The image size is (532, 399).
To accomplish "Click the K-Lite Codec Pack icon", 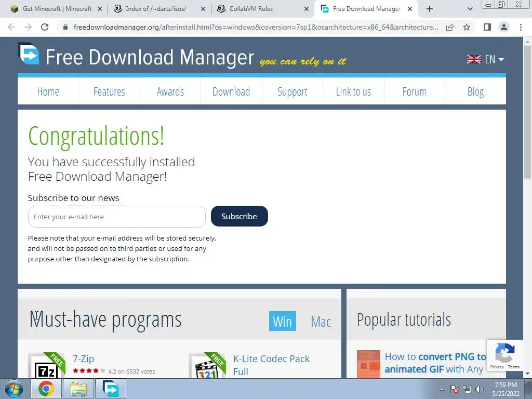I will tap(207, 366).
